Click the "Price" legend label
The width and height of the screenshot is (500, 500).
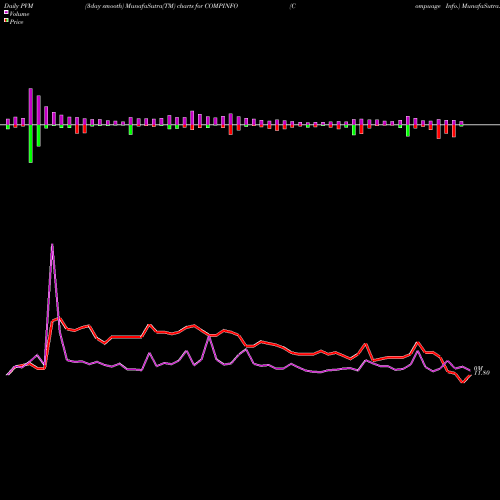(16, 22)
